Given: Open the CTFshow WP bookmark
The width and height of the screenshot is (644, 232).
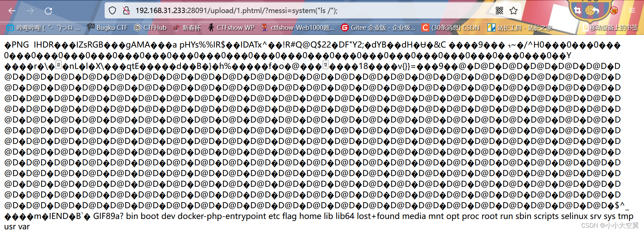Looking at the screenshot, I should pyautogui.click(x=231, y=28).
